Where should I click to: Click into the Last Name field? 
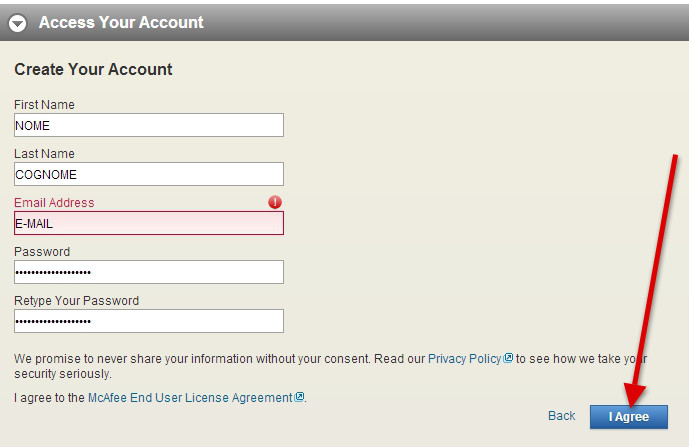point(148,174)
